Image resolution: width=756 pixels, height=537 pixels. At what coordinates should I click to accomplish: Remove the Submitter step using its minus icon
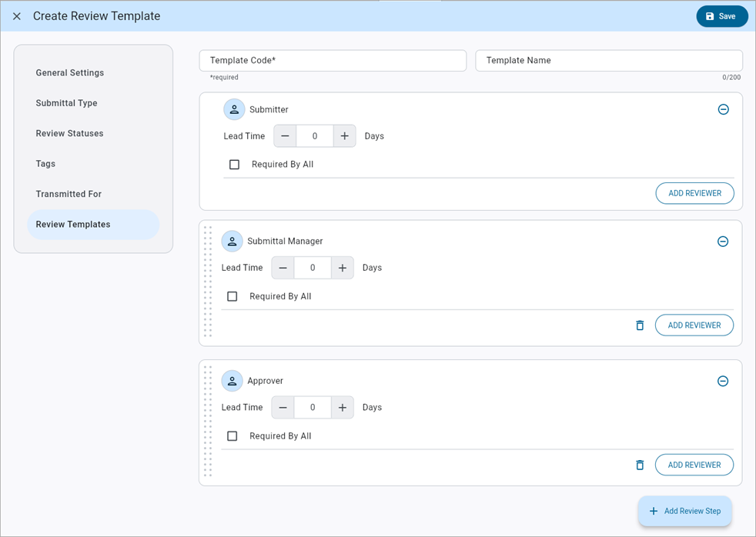click(723, 109)
